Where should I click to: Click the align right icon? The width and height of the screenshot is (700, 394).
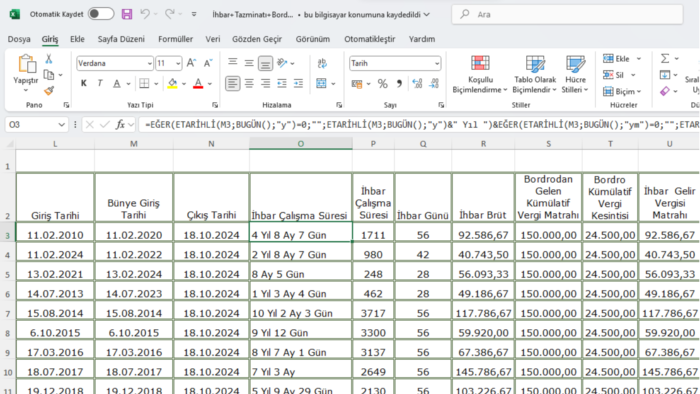click(x=265, y=83)
